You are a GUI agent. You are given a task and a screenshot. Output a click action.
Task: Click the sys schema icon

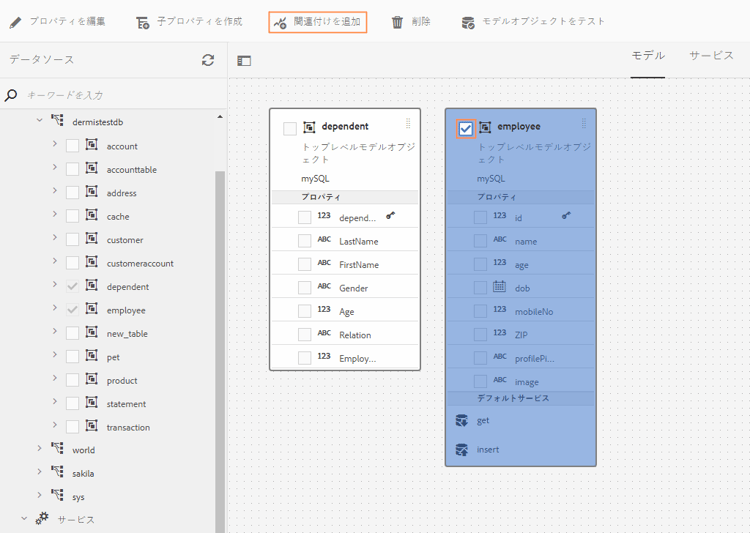click(x=57, y=495)
